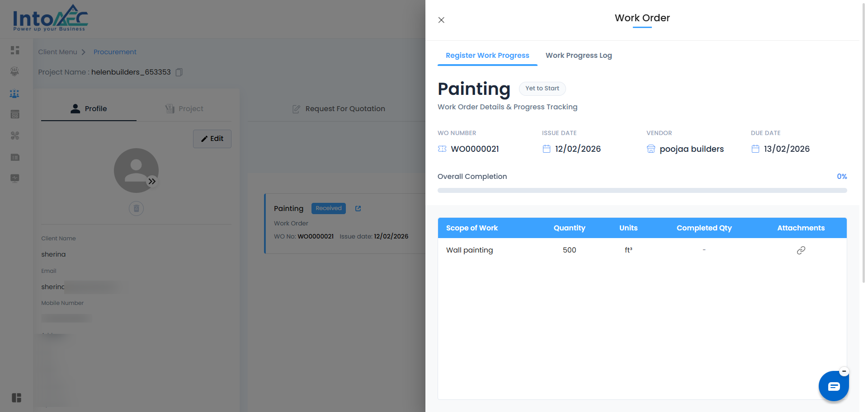This screenshot has width=868, height=412.
Task: Open the second sidebar icon below dashboard
Action: point(15,71)
